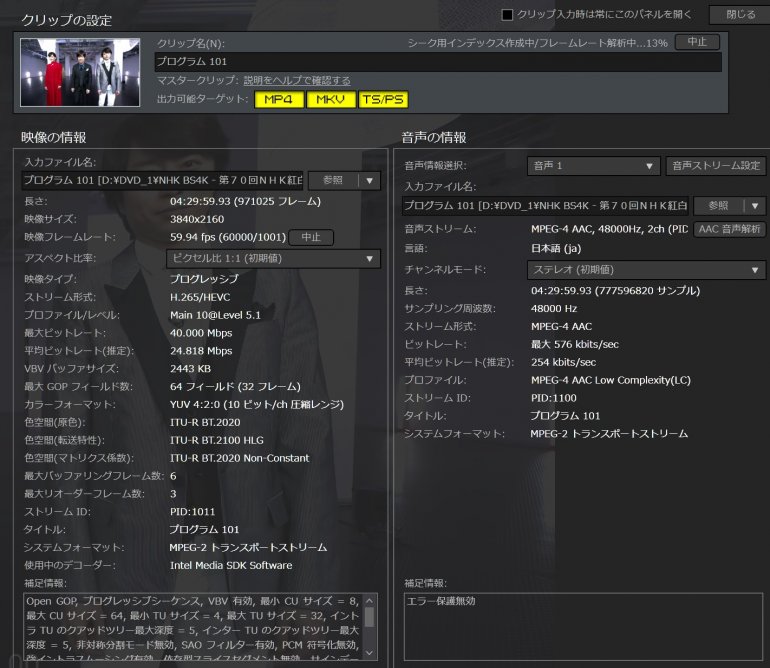The width and height of the screenshot is (770, 668).
Task: Click scroll down arrow in video 補足情報 box
Action: click(370, 653)
